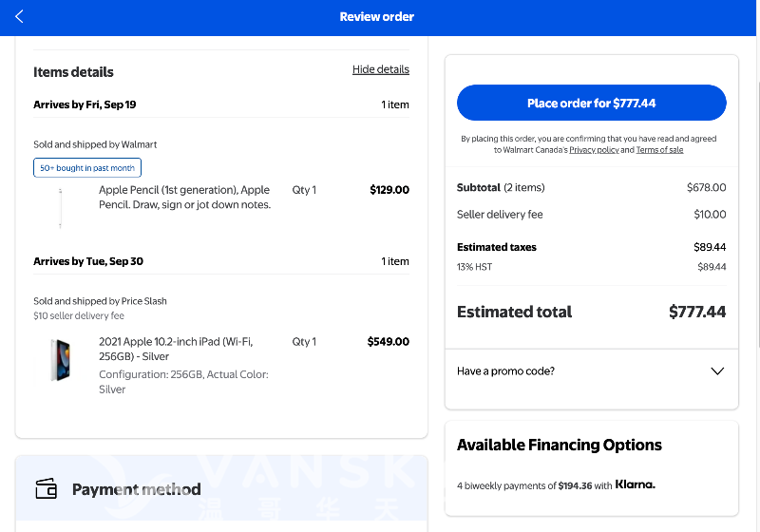The width and height of the screenshot is (760, 532).
Task: Click the Estimated total amount $777.44
Action: 696,312
